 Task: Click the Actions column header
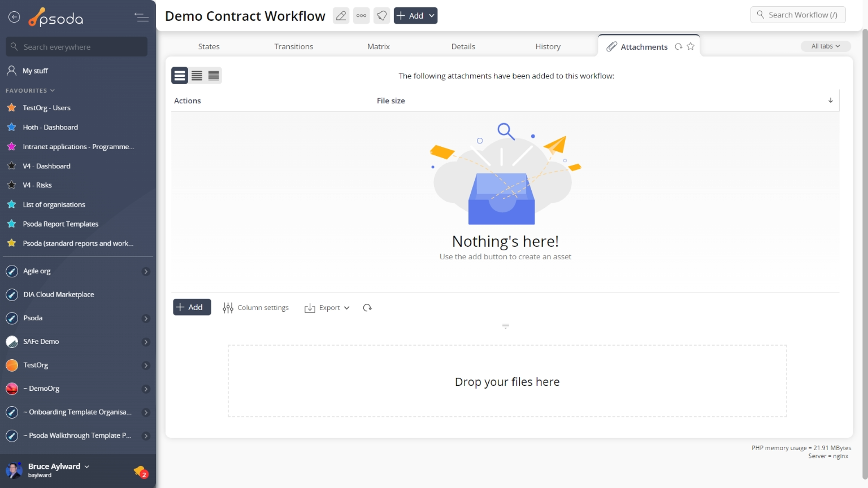[188, 101]
